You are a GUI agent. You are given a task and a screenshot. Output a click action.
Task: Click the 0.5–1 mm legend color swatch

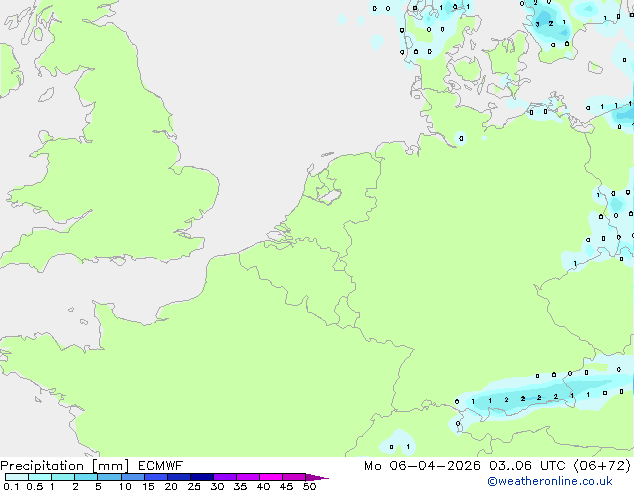(x=40, y=477)
